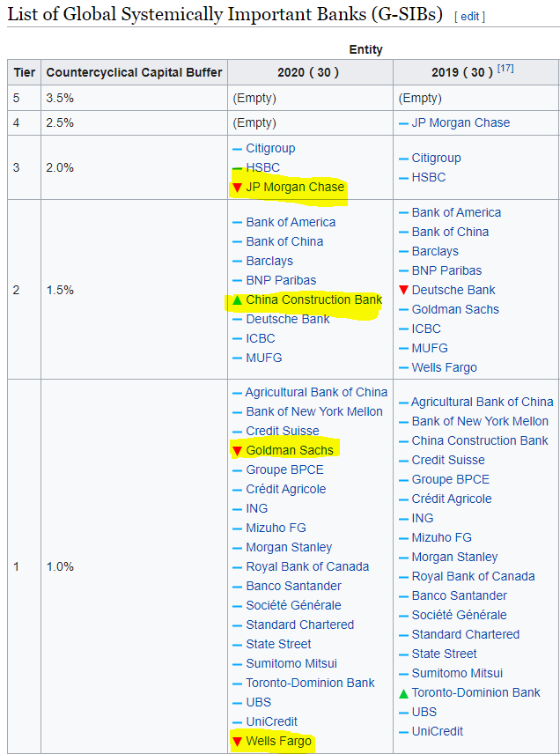Image resolution: width=560 pixels, height=754 pixels.
Task: Open Goldman Sachs in 2020 column
Action: [x=290, y=451]
